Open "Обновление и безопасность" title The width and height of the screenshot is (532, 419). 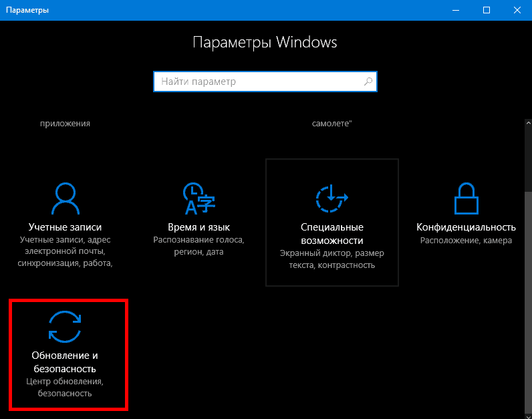coord(65,362)
